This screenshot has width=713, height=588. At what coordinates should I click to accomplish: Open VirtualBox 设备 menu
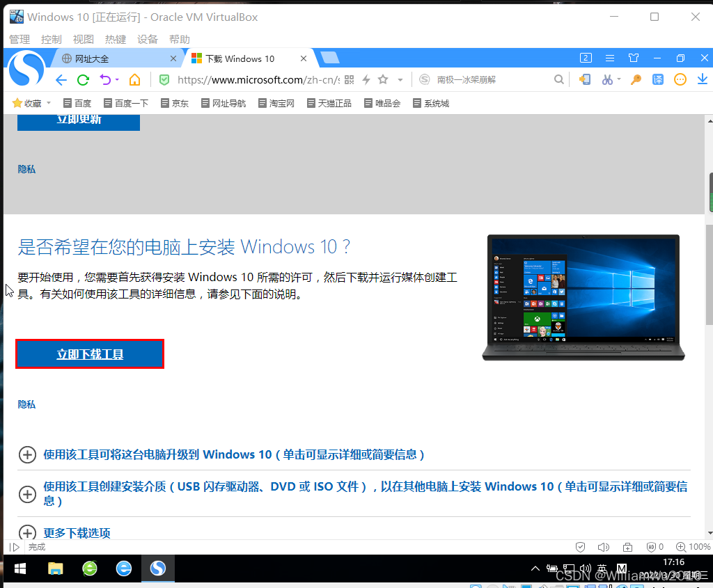(148, 40)
